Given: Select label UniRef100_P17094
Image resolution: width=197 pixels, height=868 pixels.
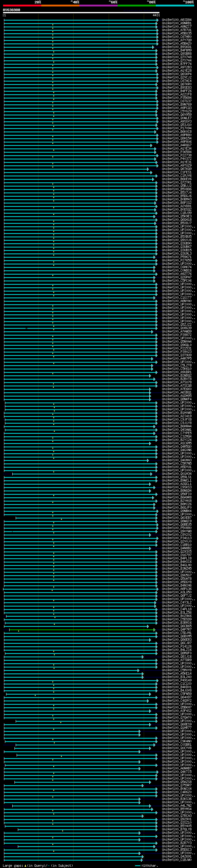Looking at the screenshot, I should (177, 128).
